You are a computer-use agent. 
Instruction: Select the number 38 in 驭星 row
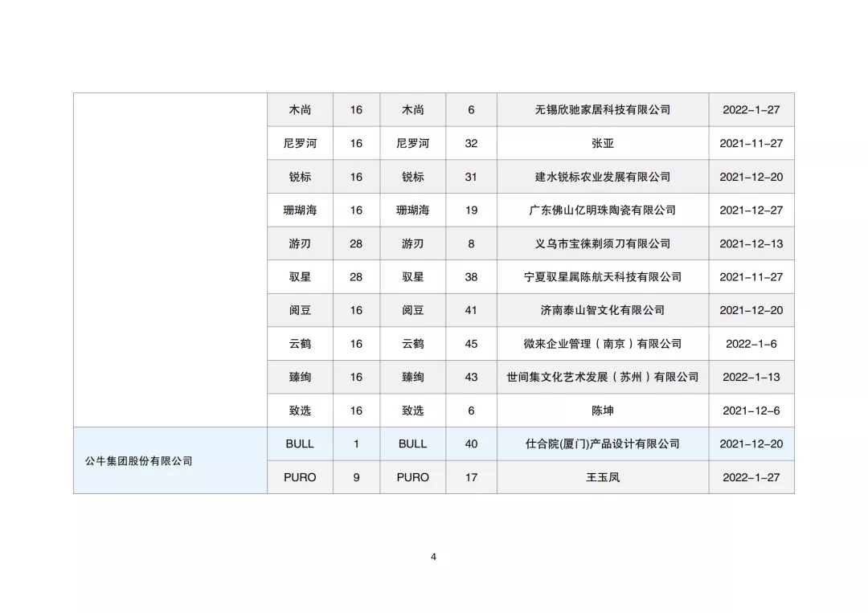pos(471,276)
